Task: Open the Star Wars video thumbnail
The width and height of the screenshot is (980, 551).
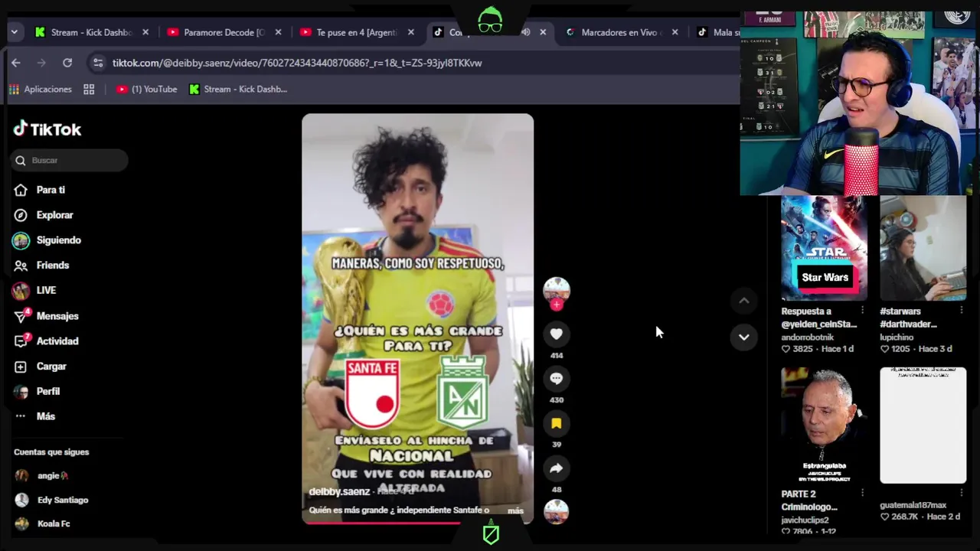Action: (824, 248)
